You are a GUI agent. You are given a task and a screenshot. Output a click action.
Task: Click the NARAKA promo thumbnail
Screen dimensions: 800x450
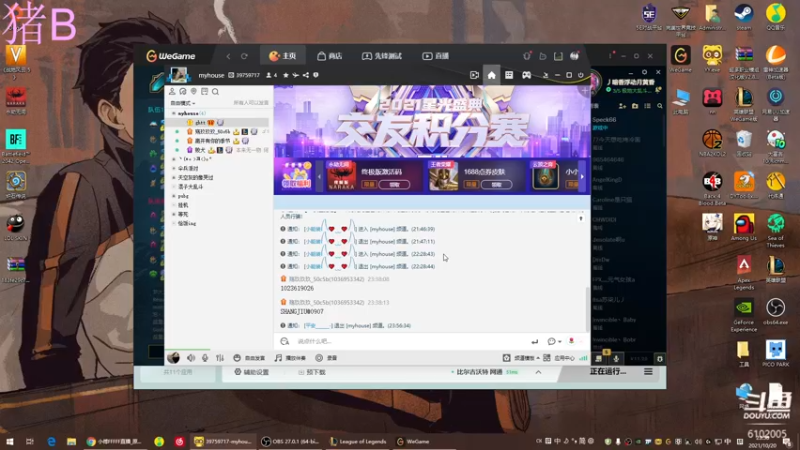pyautogui.click(x=341, y=177)
